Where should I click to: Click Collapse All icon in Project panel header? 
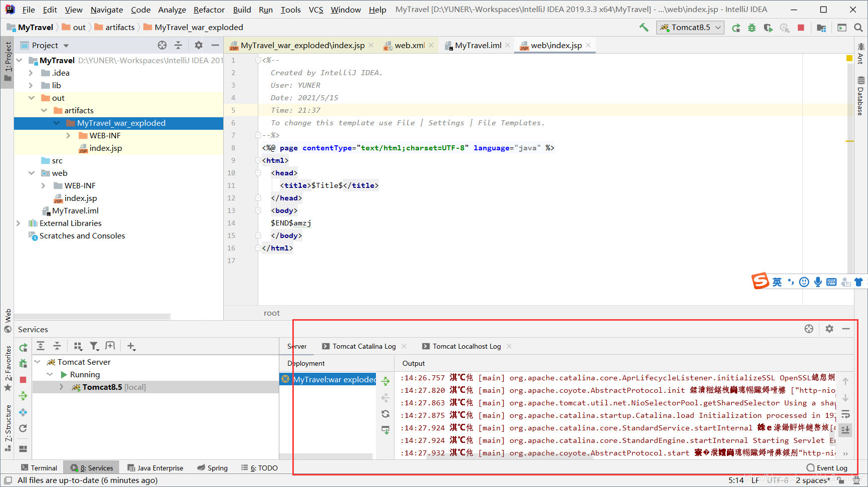click(178, 45)
